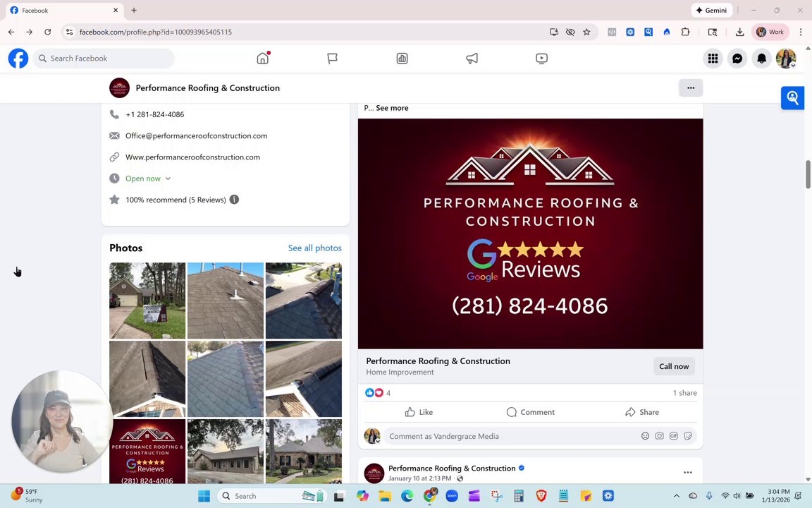Go to the Home feed tab
812x508 pixels.
(x=262, y=58)
